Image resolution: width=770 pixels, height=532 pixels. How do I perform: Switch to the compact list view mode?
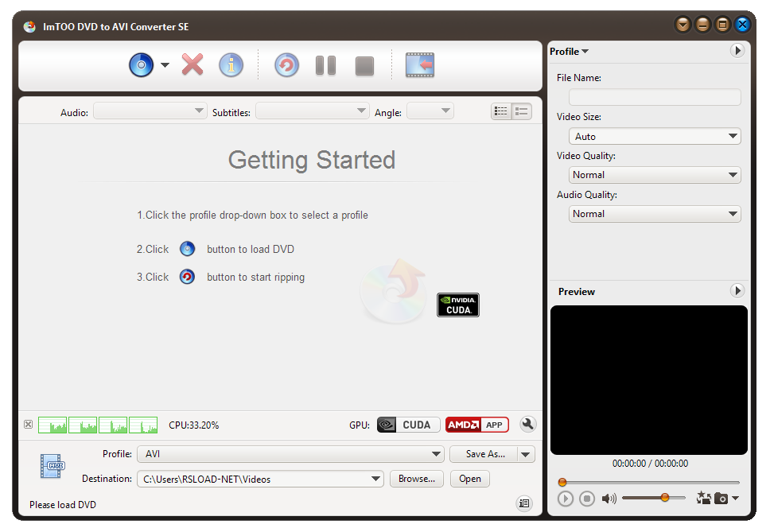(x=501, y=111)
